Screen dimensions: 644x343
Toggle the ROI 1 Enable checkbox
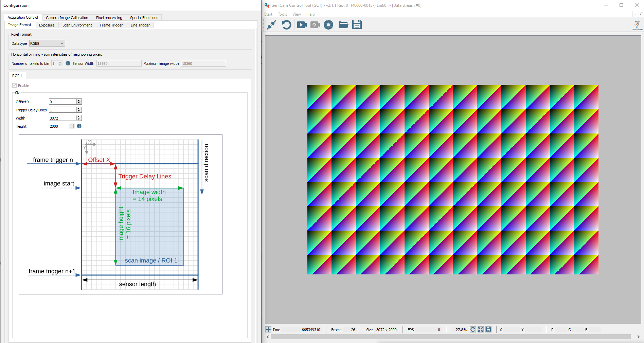click(14, 86)
